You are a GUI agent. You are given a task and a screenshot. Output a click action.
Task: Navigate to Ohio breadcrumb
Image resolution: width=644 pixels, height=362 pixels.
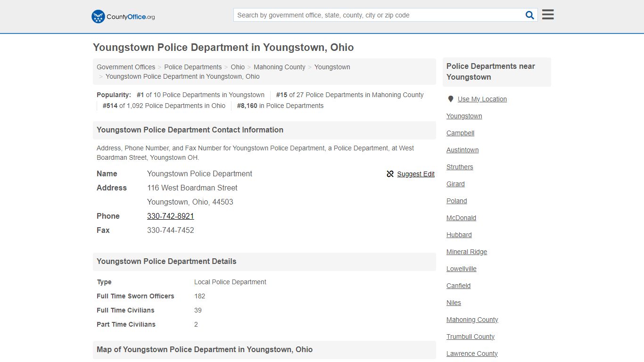238,67
